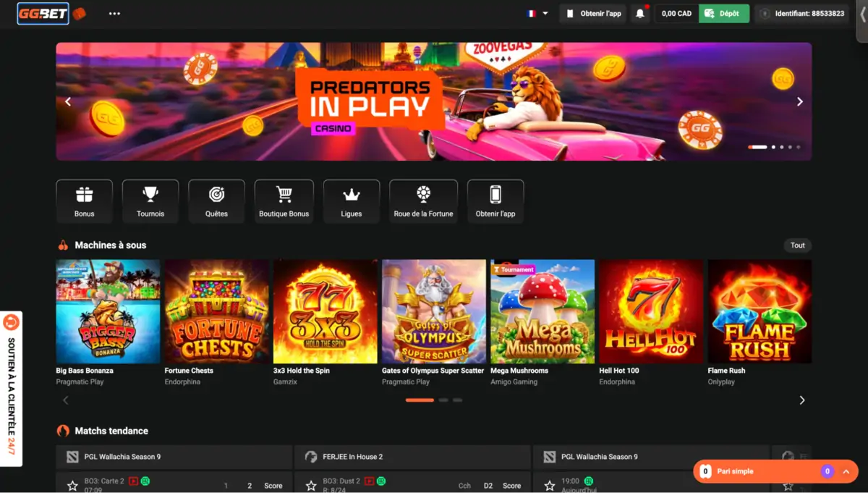Open the Predators in Play casino banner

(x=434, y=101)
